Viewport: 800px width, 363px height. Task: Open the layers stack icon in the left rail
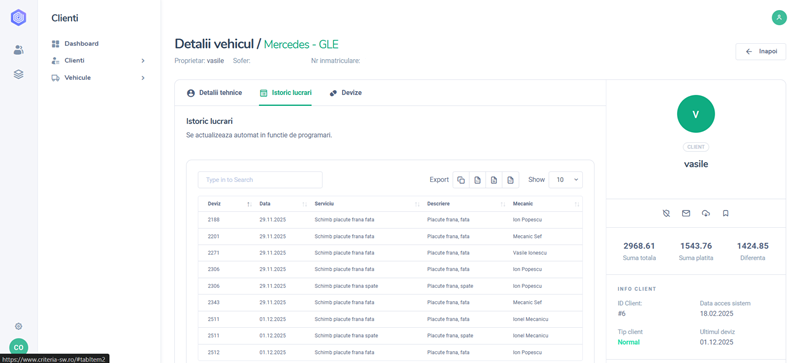click(x=18, y=75)
